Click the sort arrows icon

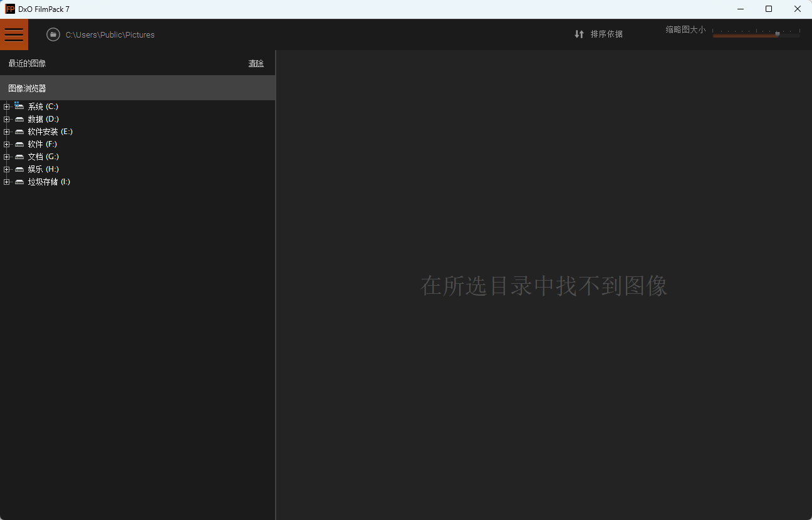coord(579,34)
